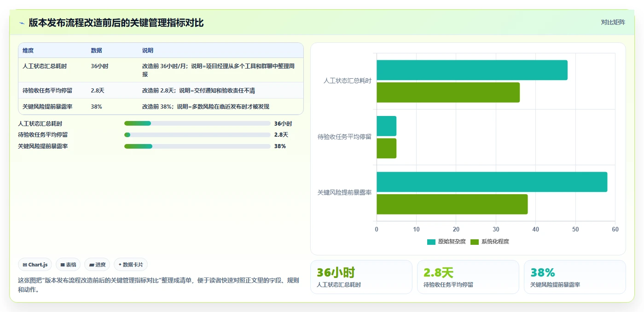The image size is (644, 312).
Task: Select the 数据卡片 tag chip
Action: 131,265
